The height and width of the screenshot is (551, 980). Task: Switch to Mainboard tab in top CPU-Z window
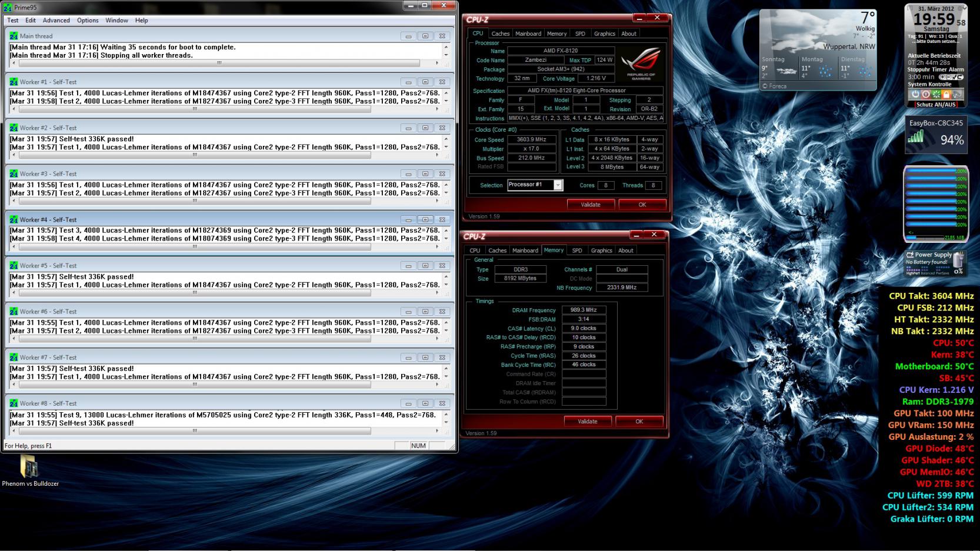(528, 34)
